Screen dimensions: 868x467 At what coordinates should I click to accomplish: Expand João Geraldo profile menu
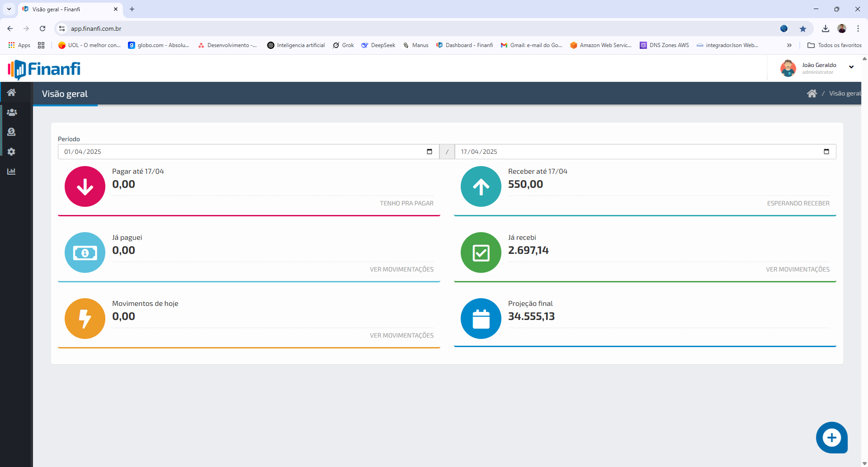click(x=852, y=67)
